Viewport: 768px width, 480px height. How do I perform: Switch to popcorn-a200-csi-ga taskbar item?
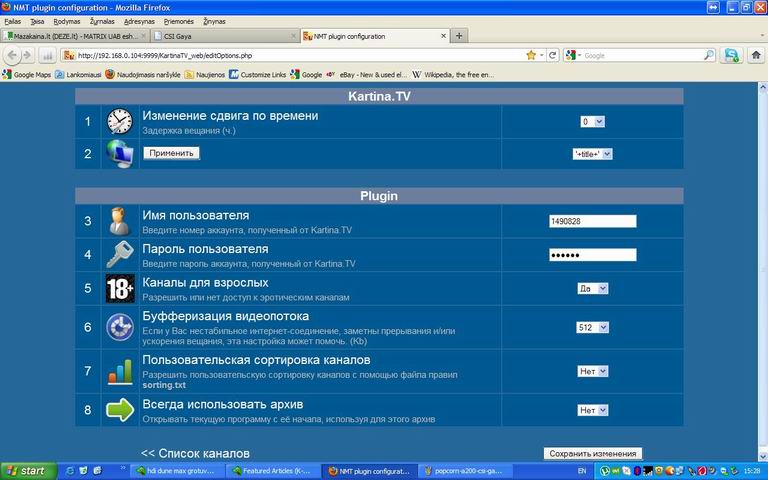click(463, 471)
